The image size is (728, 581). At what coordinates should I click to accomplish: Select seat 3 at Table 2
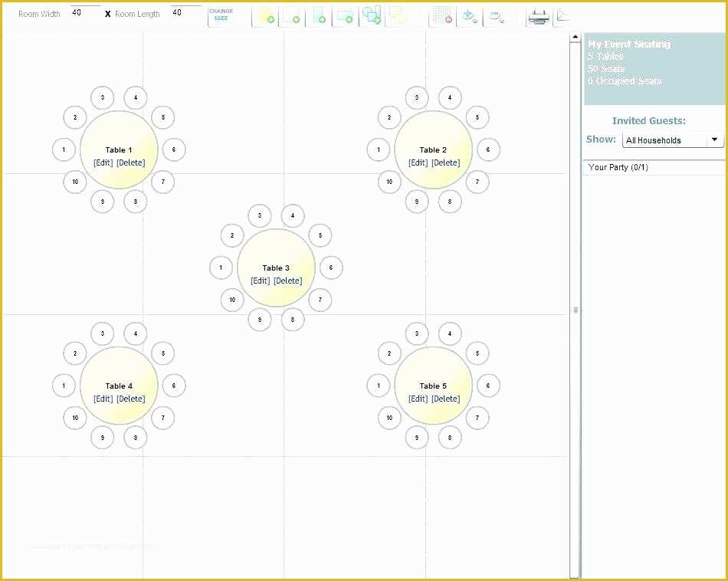click(x=417, y=97)
